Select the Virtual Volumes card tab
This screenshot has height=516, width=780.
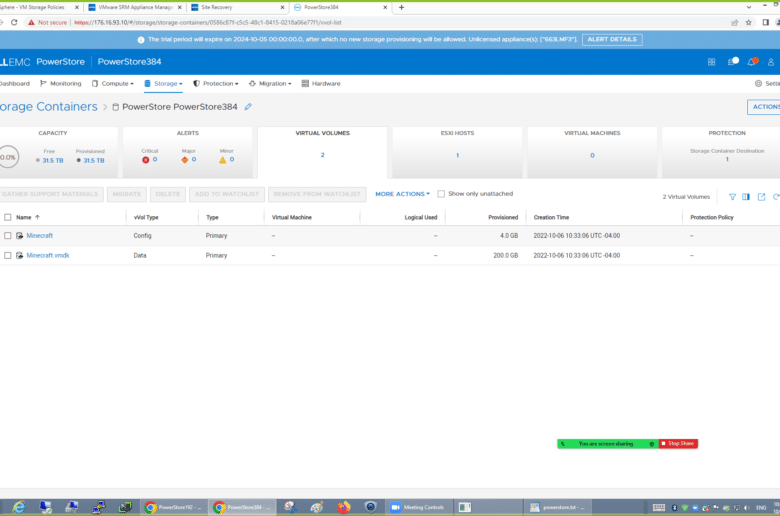point(322,152)
